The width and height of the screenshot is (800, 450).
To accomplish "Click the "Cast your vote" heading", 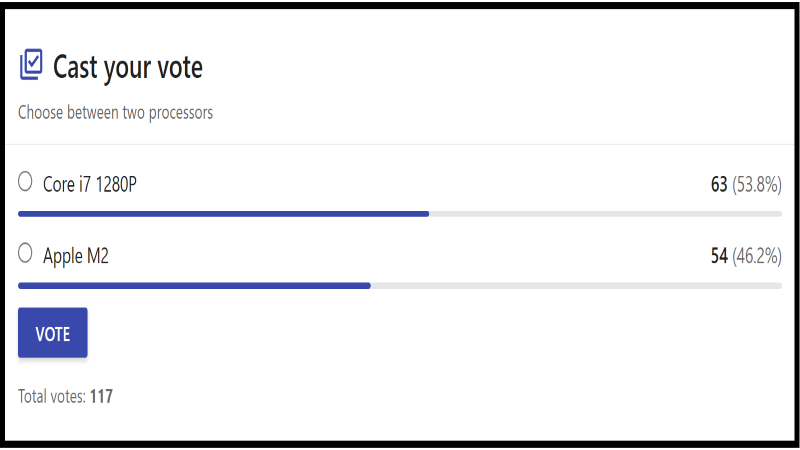I will click(x=127, y=68).
